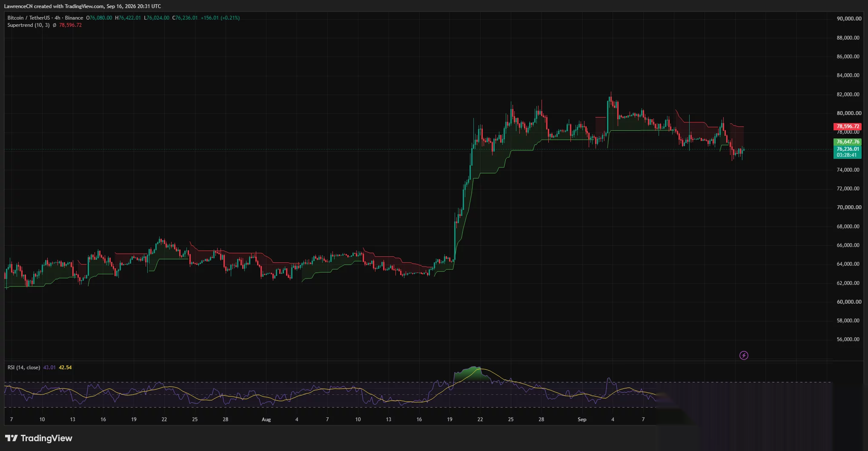Click the red Supertrend value in legend
This screenshot has height=451, width=868.
click(70, 25)
